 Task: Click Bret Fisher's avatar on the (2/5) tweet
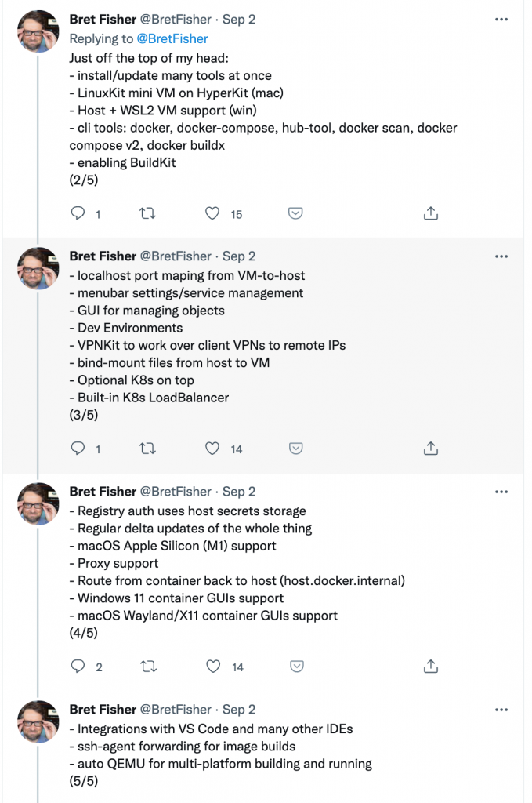[38, 31]
